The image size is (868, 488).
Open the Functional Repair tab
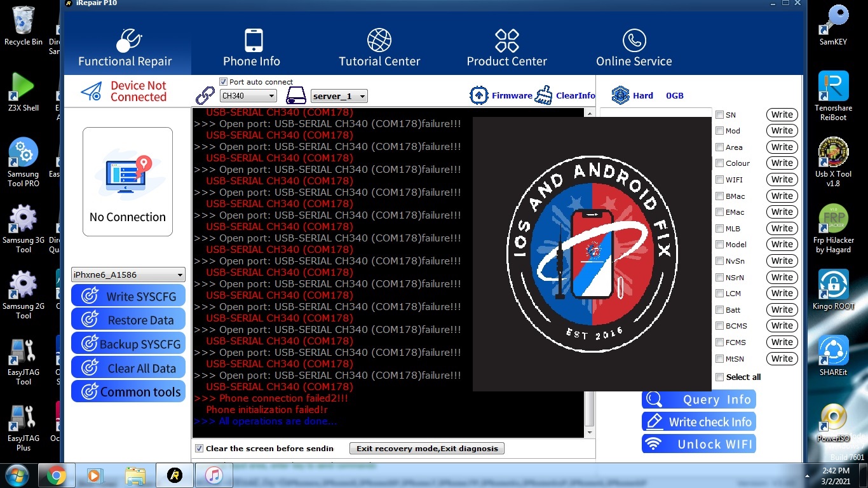point(125,48)
